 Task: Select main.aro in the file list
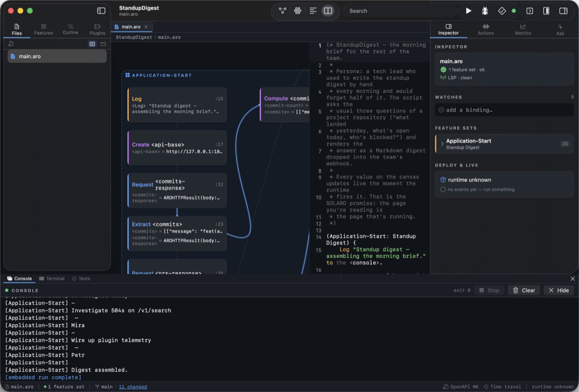click(x=57, y=56)
